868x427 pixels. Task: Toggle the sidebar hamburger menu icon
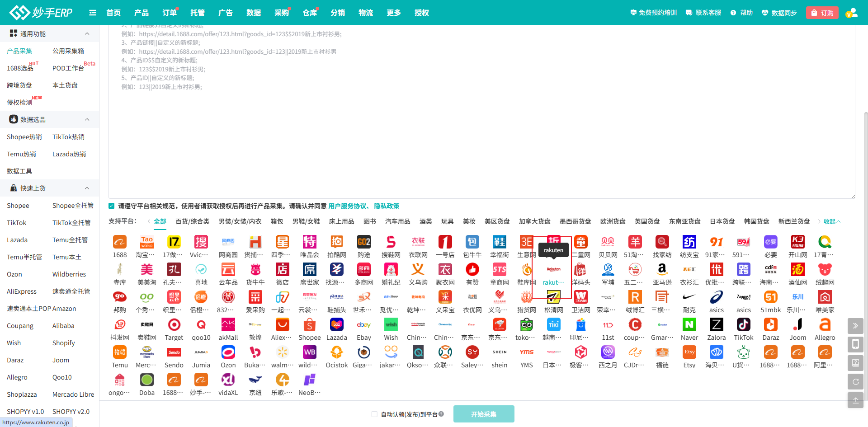tap(93, 13)
